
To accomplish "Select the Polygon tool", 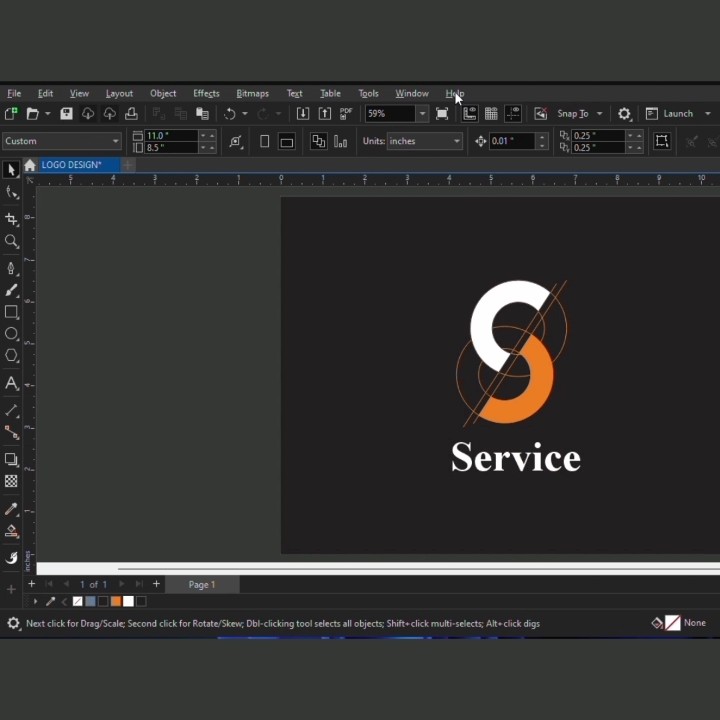I will click(11, 355).
